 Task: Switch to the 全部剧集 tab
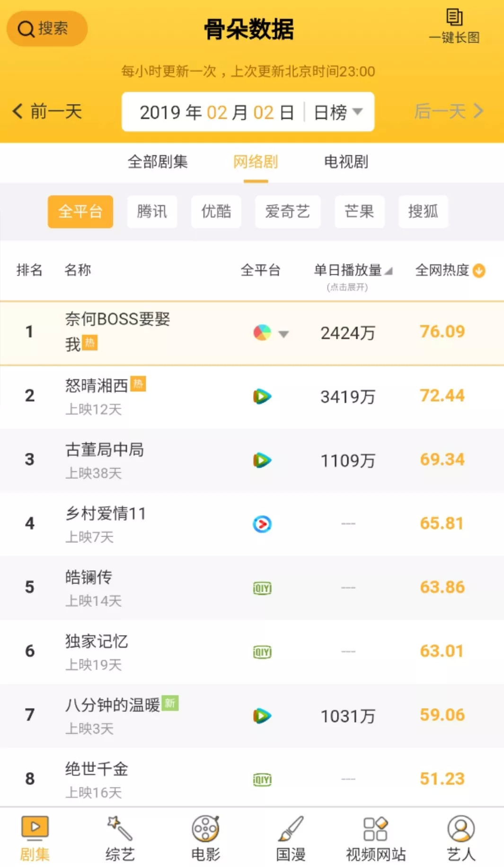158,162
